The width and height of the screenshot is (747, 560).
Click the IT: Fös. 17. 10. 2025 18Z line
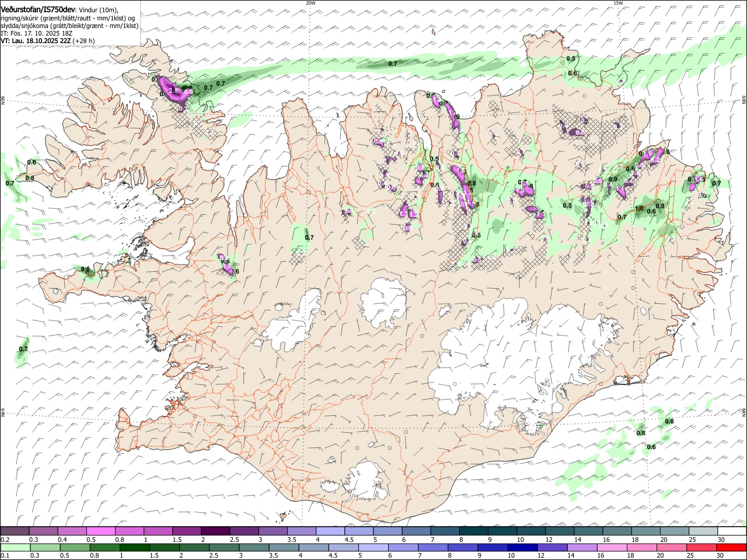(x=36, y=34)
